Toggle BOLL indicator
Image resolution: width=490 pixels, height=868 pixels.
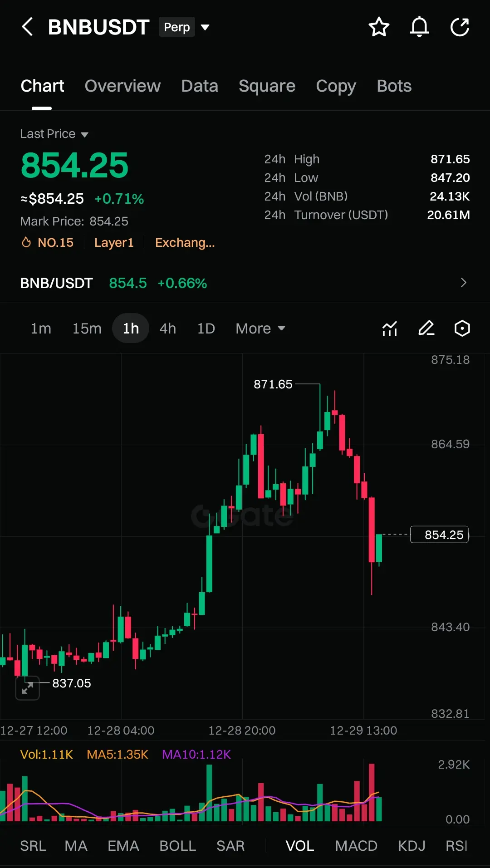(x=177, y=846)
